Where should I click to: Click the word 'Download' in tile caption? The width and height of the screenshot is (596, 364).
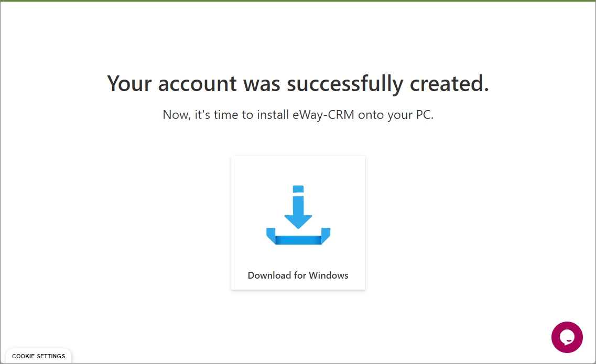[269, 275]
